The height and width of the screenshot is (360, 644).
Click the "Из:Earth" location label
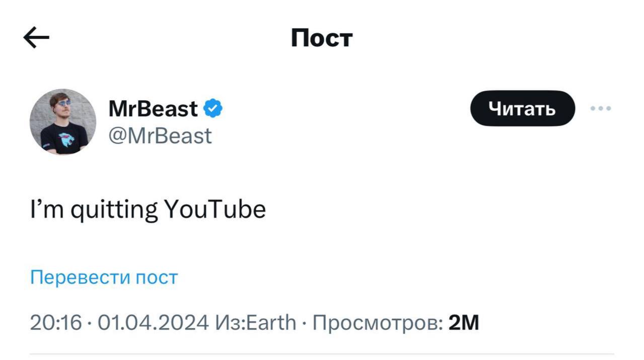tap(255, 322)
